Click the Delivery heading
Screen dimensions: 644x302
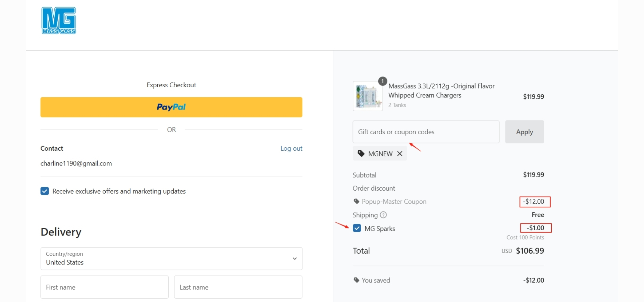coord(61,232)
